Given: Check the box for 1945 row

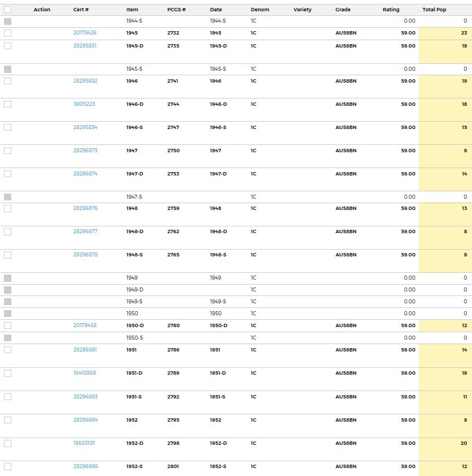Looking at the screenshot, I should click(7, 33).
